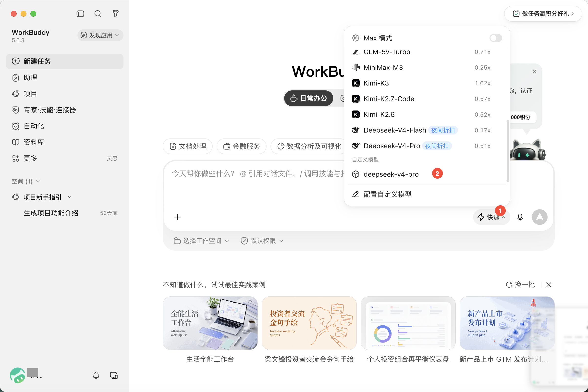The width and height of the screenshot is (588, 392).
Task: Click the 文档处理 chip
Action: pyautogui.click(x=188, y=146)
